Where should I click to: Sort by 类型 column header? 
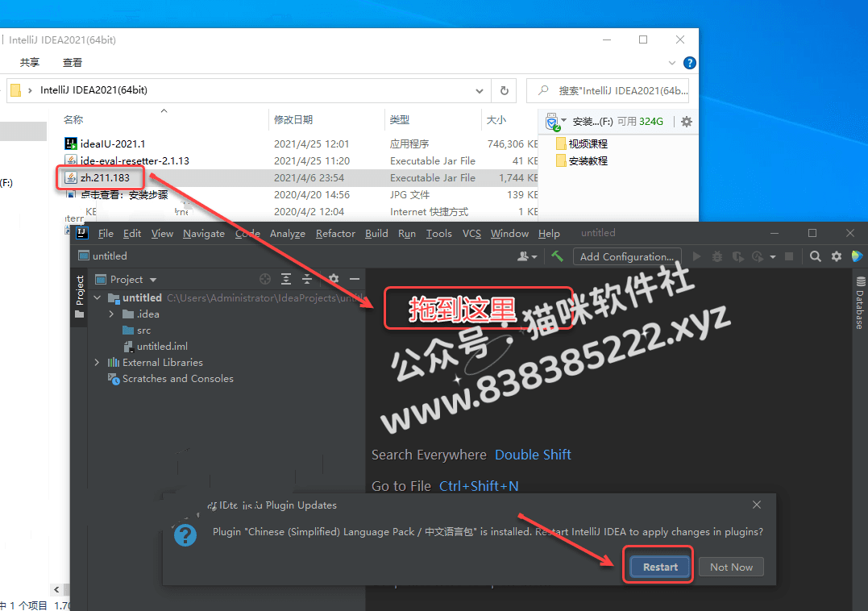400,119
